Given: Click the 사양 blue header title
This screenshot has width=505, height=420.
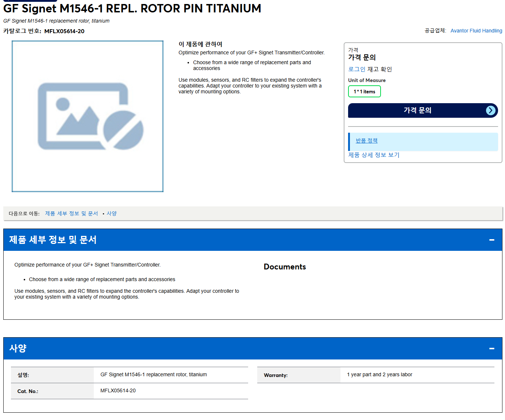Looking at the screenshot, I should click(18, 349).
